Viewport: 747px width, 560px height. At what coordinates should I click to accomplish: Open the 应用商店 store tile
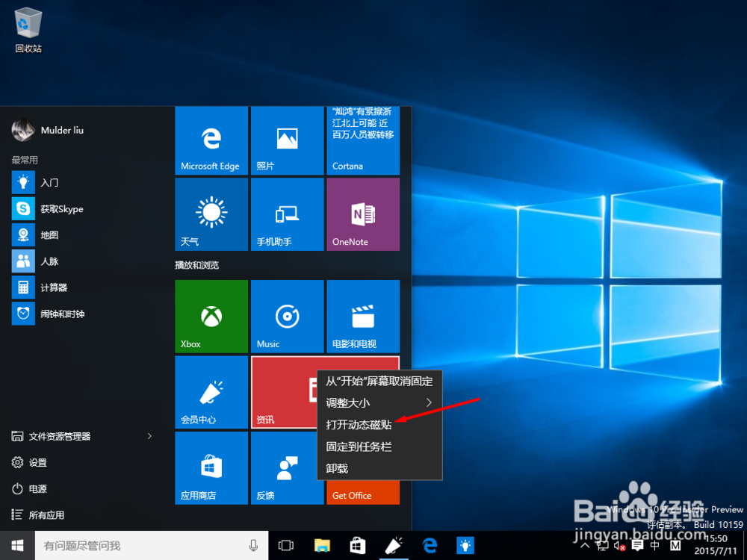point(211,467)
